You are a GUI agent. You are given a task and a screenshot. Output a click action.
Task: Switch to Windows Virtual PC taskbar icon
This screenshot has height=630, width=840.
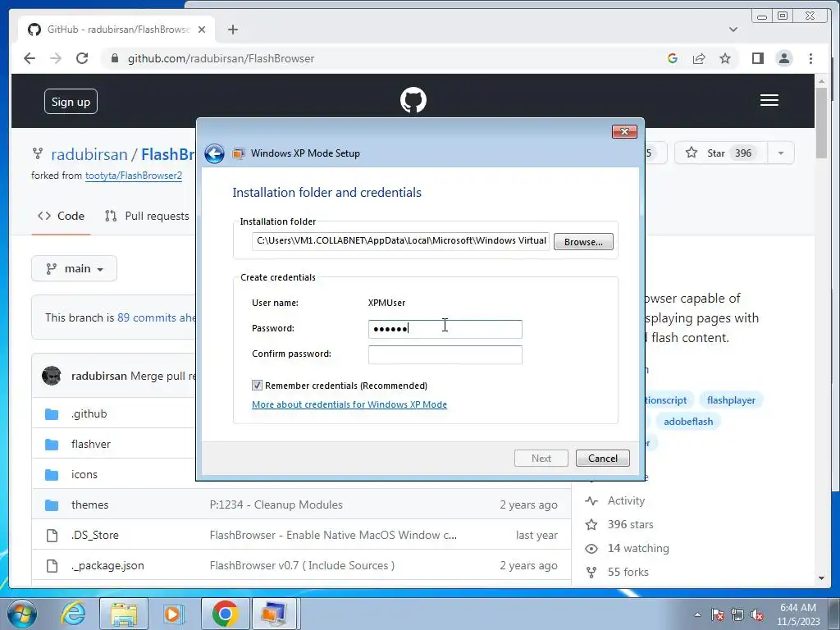pyautogui.click(x=274, y=614)
